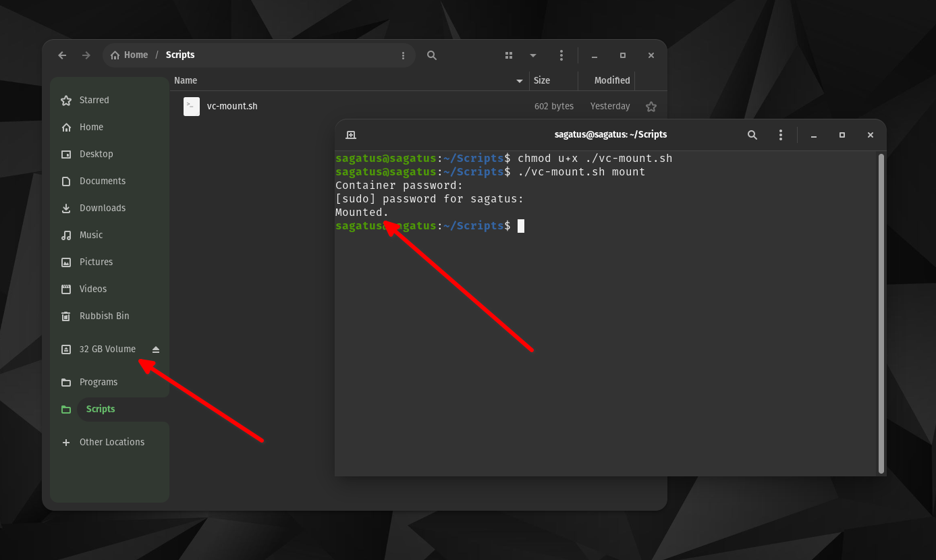Open terminal menu
This screenshot has height=560, width=936.
(781, 135)
